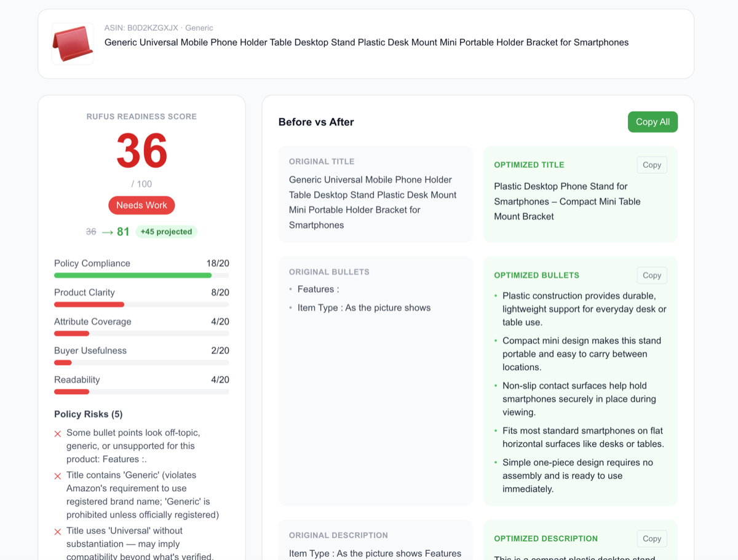Click the green Policy Compliance progress bar
The image size is (738, 560).
(x=141, y=275)
